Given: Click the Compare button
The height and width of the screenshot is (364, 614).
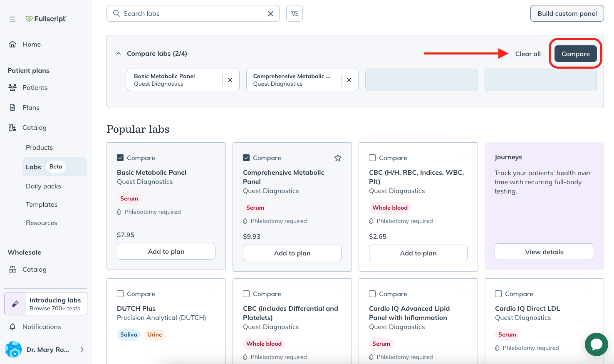Looking at the screenshot, I should [575, 54].
